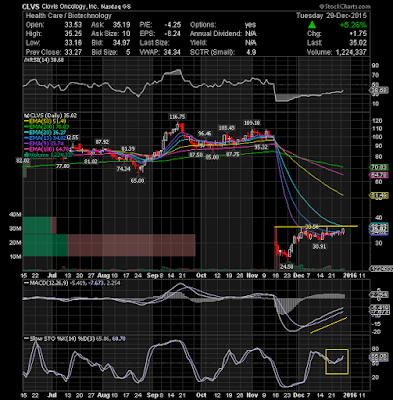The height and width of the screenshot is (400, 393).
Task: Click the icon beside the CLVS (Daily) legend title
Action: tap(25, 115)
